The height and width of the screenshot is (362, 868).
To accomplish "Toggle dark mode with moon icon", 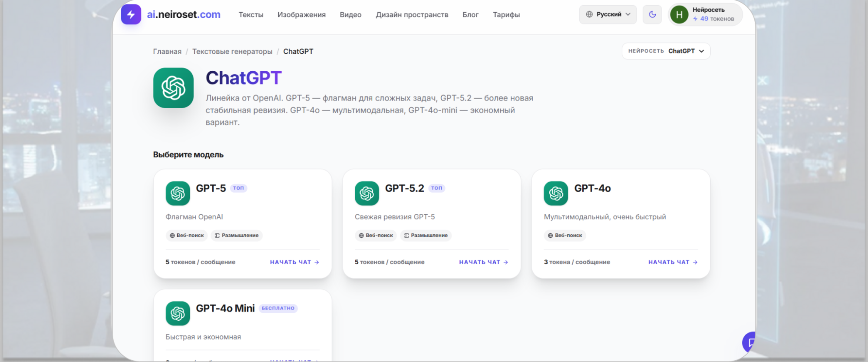I will [x=652, y=14].
